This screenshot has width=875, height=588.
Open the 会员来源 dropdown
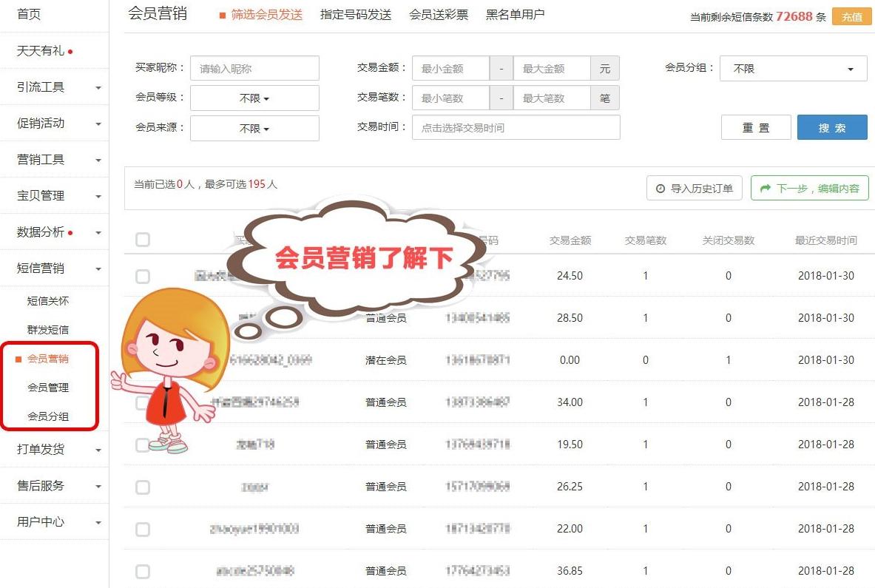pyautogui.click(x=254, y=127)
